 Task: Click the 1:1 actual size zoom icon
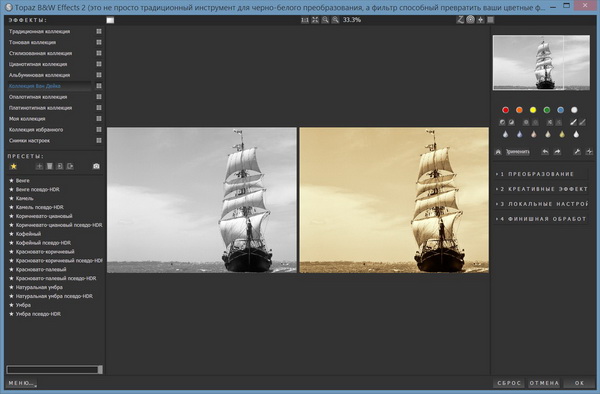[x=305, y=20]
